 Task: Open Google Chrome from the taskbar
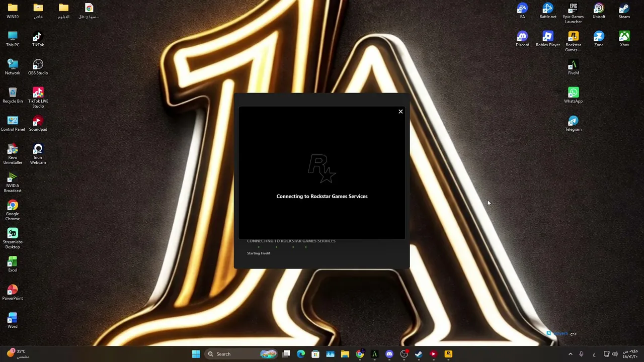[x=360, y=354]
